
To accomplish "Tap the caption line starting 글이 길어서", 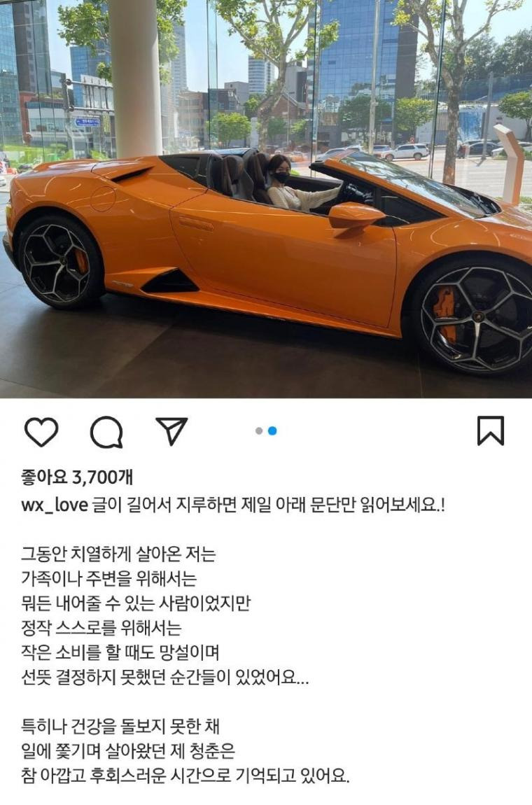I will [269, 505].
